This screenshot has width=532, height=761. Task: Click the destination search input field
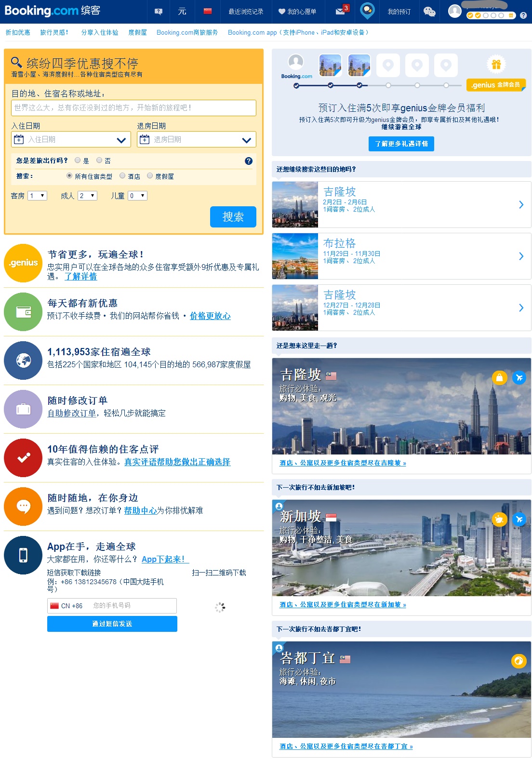[x=133, y=108]
